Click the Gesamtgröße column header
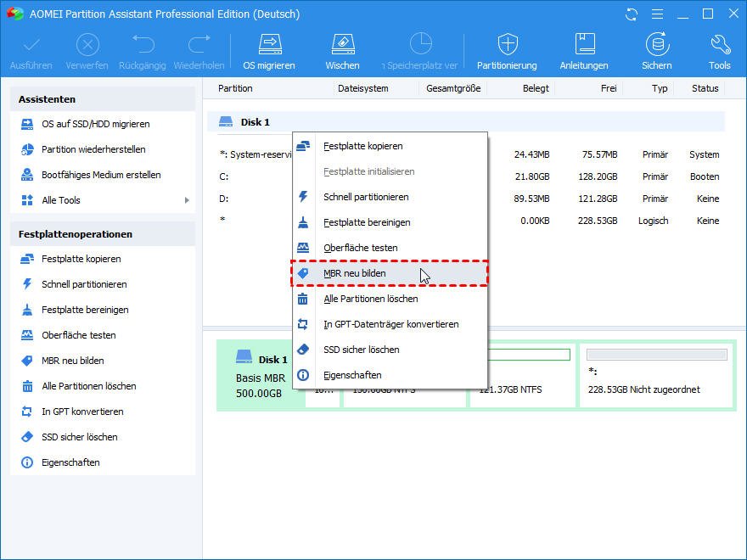Screen dimensions: 747x560 (x=453, y=88)
